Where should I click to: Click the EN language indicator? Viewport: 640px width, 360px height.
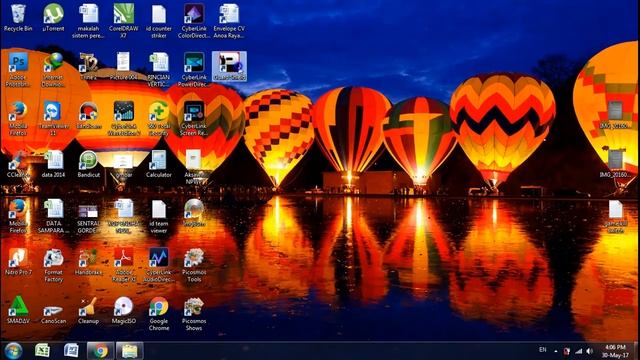click(542, 350)
